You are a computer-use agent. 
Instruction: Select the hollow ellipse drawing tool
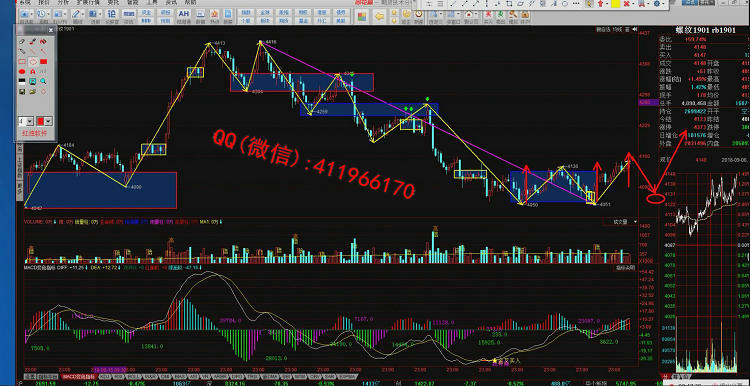click(x=33, y=62)
